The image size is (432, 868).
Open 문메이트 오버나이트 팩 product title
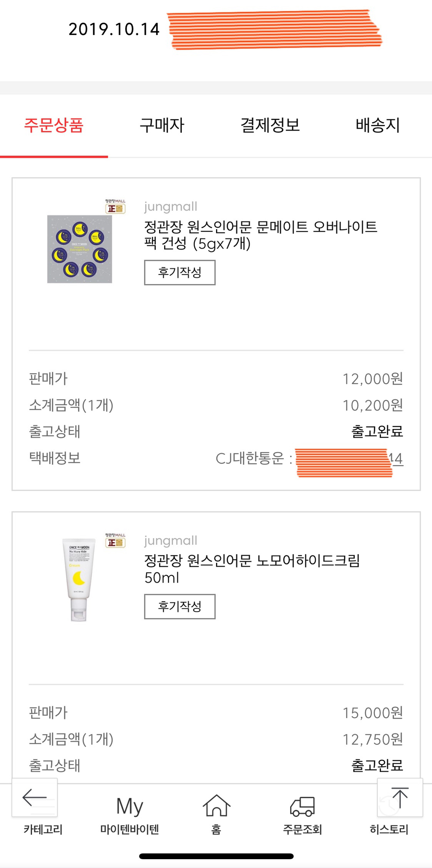[260, 235]
